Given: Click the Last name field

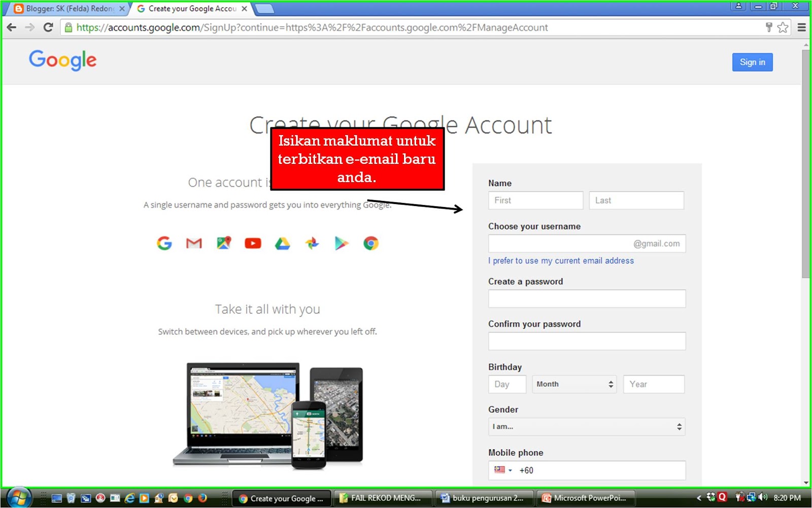Looking at the screenshot, I should click(x=636, y=200).
